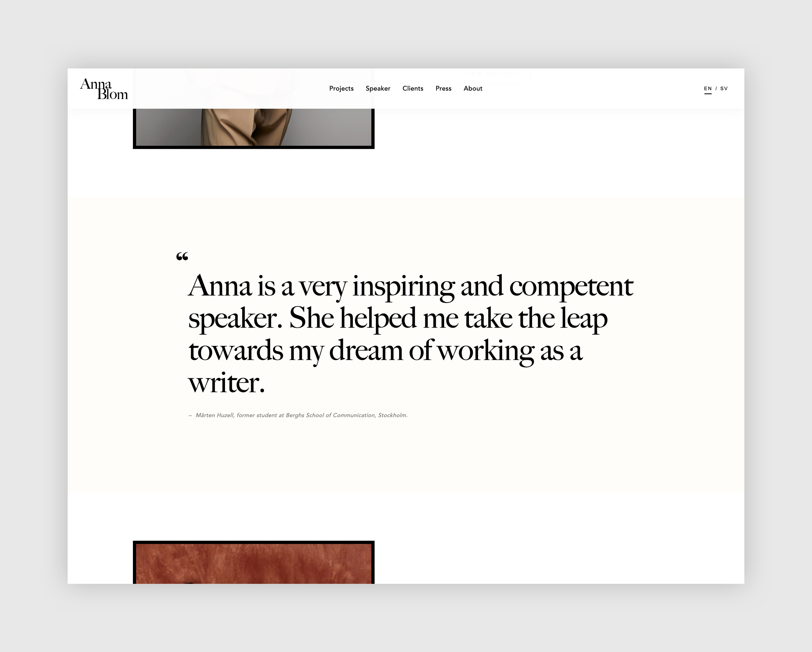Open the Press page
This screenshot has height=652, width=812.
[x=443, y=88]
